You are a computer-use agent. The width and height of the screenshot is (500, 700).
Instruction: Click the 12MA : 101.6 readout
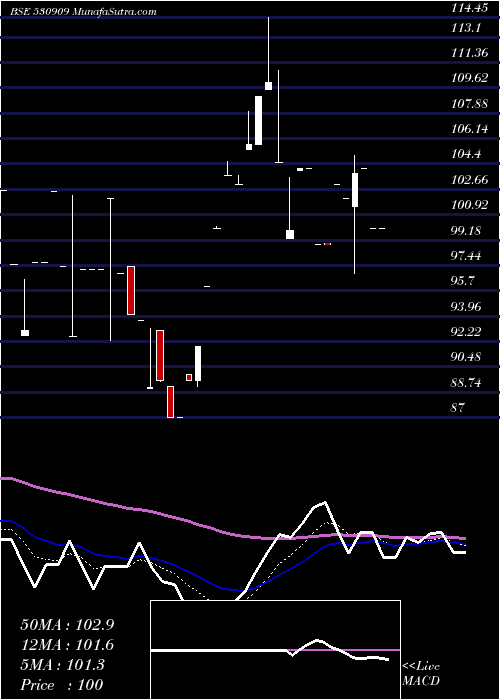(x=67, y=645)
